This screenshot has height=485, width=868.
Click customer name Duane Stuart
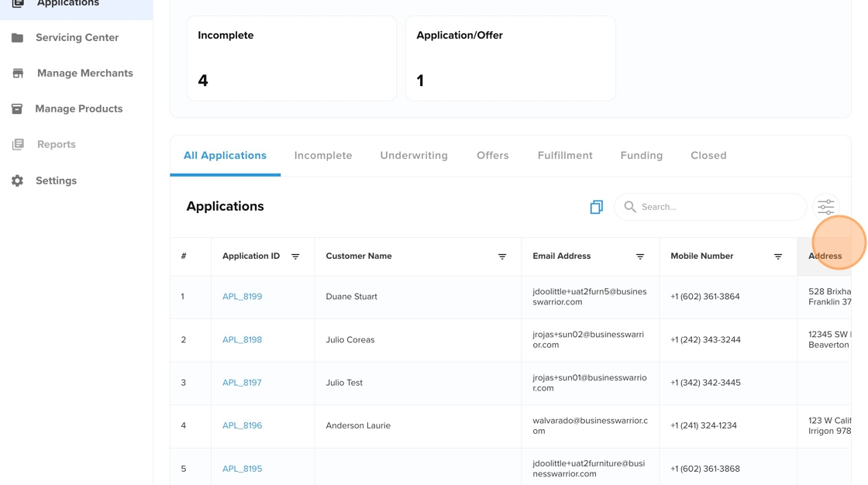tap(352, 297)
